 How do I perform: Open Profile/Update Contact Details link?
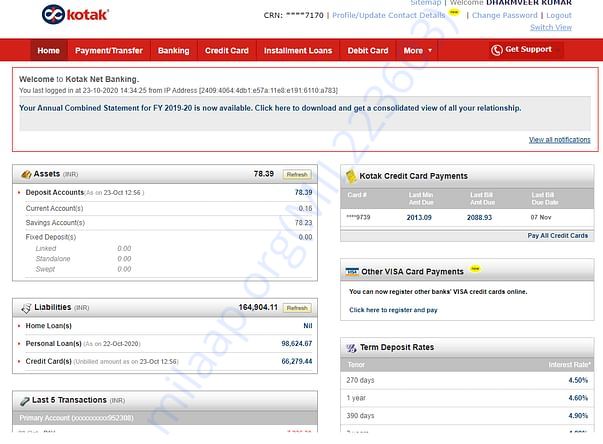[x=389, y=15]
